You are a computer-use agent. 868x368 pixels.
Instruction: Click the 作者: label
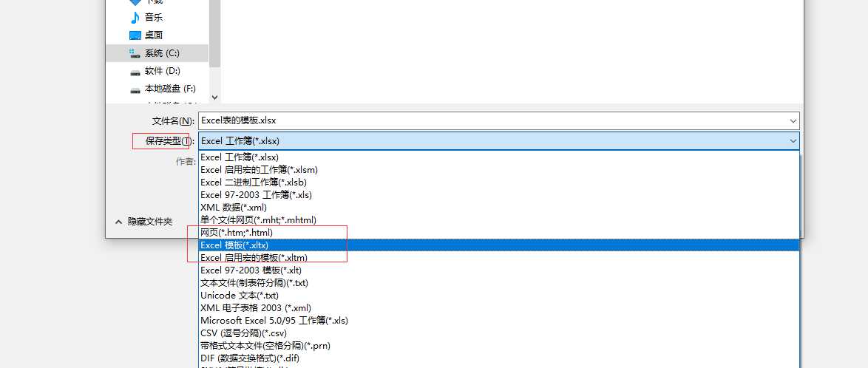click(186, 162)
